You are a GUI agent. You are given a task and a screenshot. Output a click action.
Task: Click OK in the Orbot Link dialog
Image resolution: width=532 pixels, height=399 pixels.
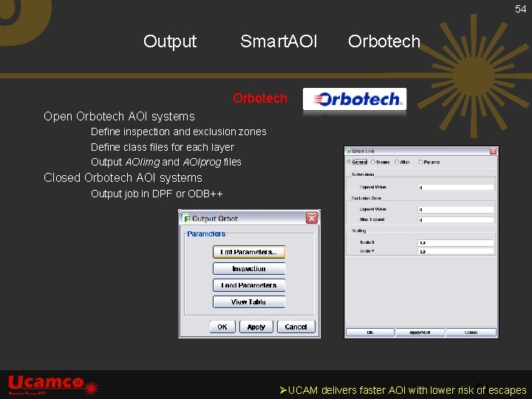[370, 332]
